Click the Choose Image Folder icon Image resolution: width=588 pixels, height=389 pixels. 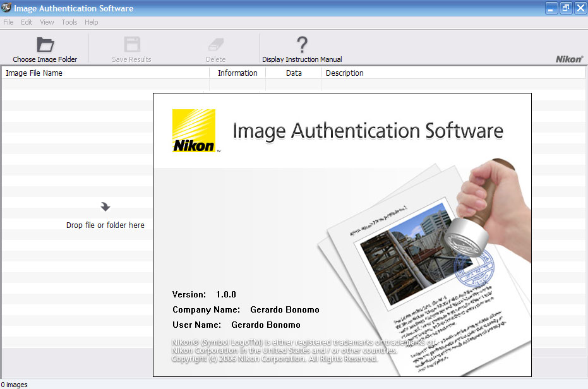tap(45, 44)
